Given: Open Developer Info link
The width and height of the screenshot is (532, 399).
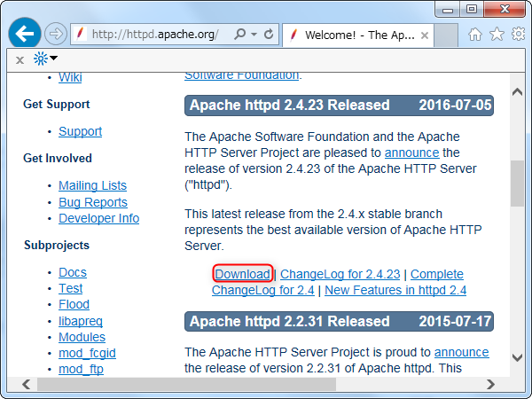Looking at the screenshot, I should pos(98,218).
